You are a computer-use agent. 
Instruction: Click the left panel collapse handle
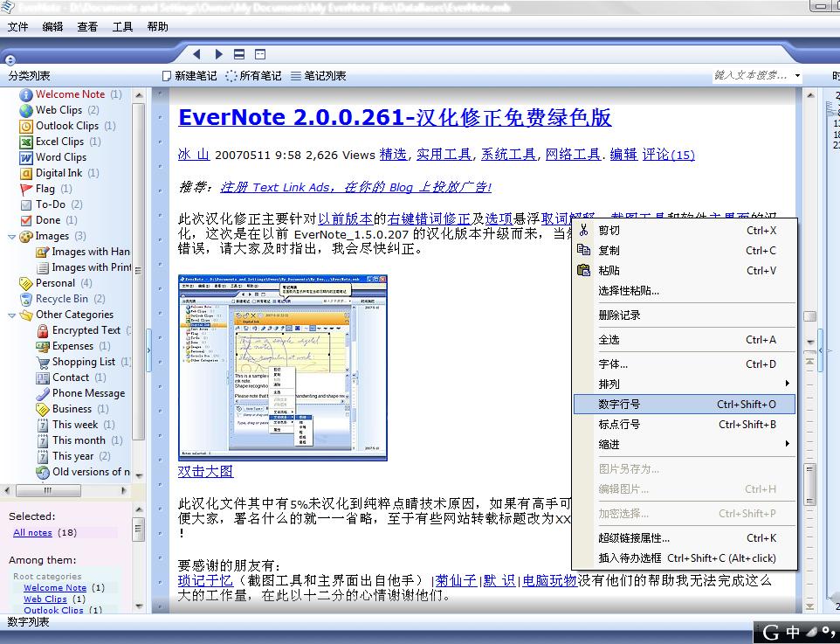(148, 350)
